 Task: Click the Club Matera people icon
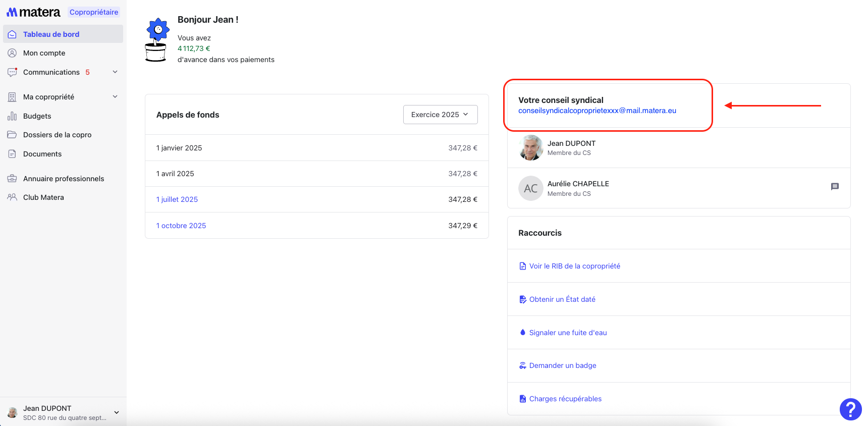pos(12,197)
